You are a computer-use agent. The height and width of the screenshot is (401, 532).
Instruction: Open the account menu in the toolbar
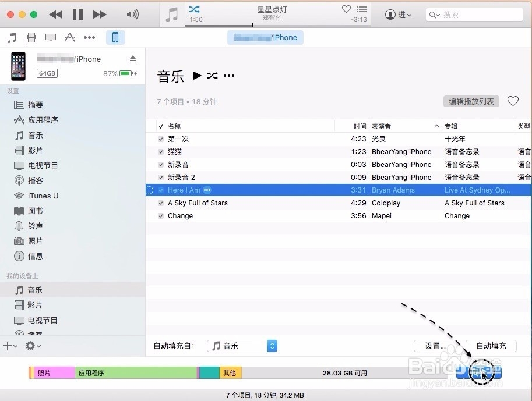point(398,15)
